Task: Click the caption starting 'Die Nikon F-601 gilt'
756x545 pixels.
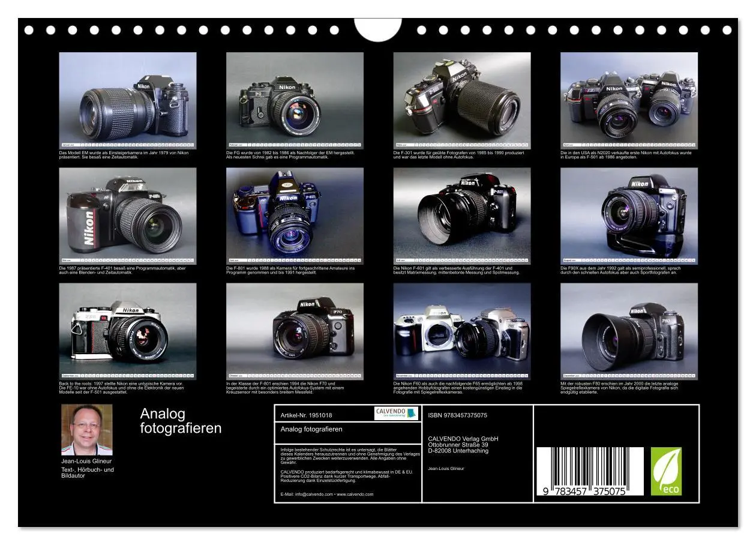Action: point(457,270)
